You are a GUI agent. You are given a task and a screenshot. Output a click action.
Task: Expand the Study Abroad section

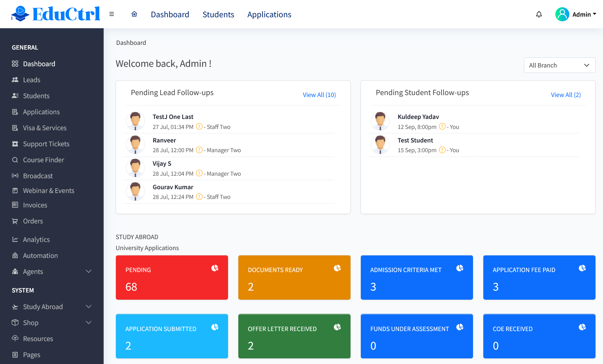(x=88, y=307)
